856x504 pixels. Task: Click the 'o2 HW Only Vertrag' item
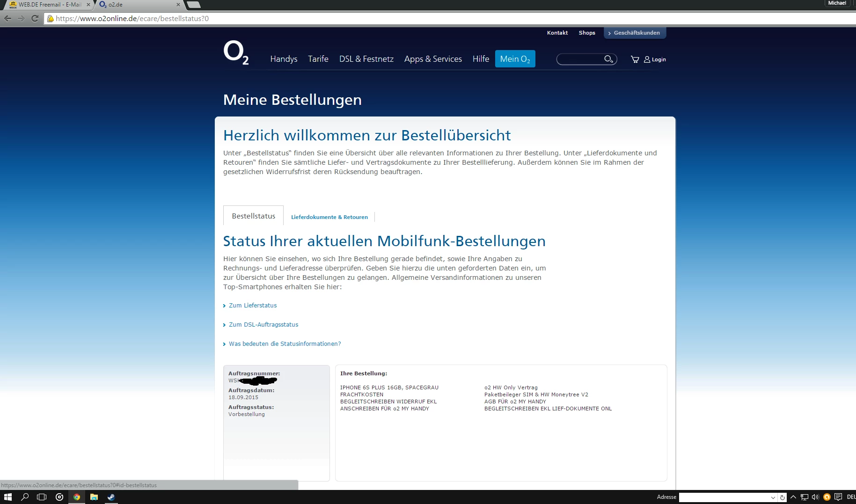[511, 387]
